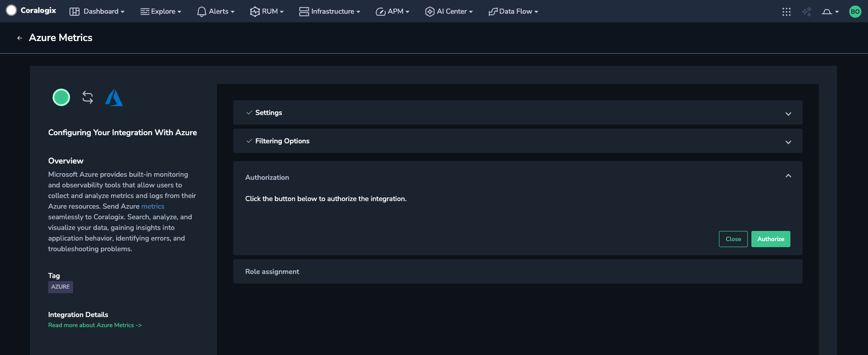
Task: Click the AI sparkle icon
Action: point(807,12)
